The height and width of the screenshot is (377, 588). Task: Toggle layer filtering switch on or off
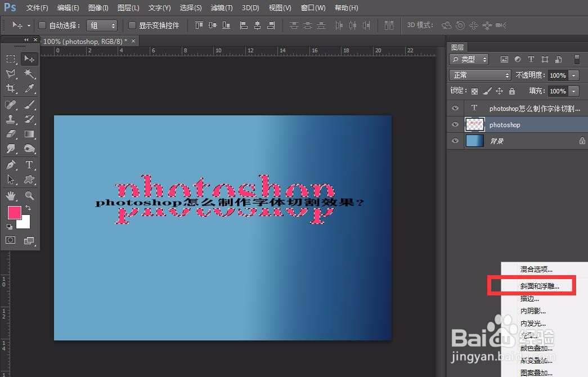[x=577, y=59]
